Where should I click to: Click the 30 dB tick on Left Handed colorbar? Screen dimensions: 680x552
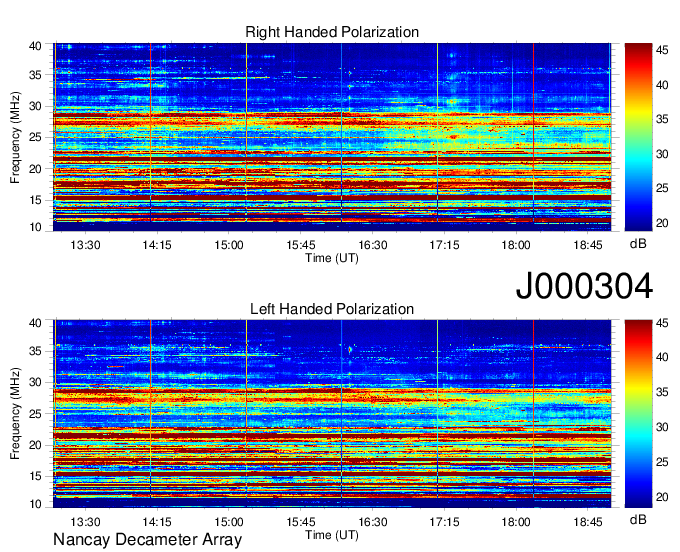tap(662, 427)
